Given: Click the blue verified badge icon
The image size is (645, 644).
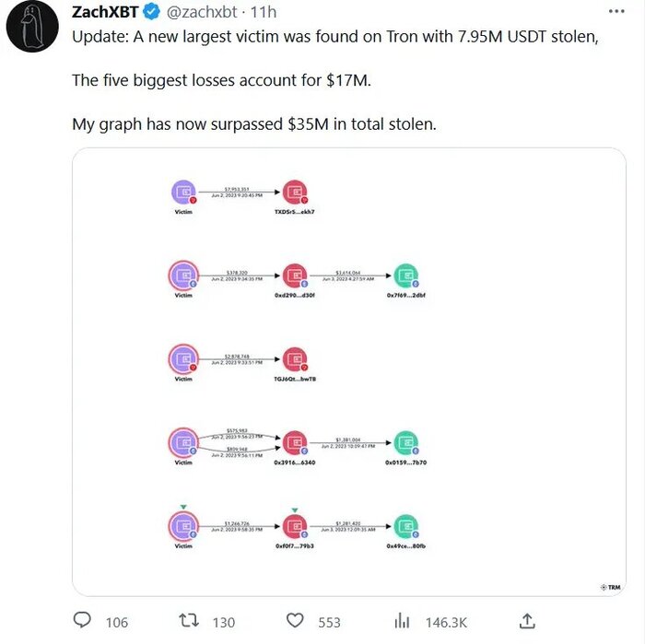Looking at the screenshot, I should 153,12.
